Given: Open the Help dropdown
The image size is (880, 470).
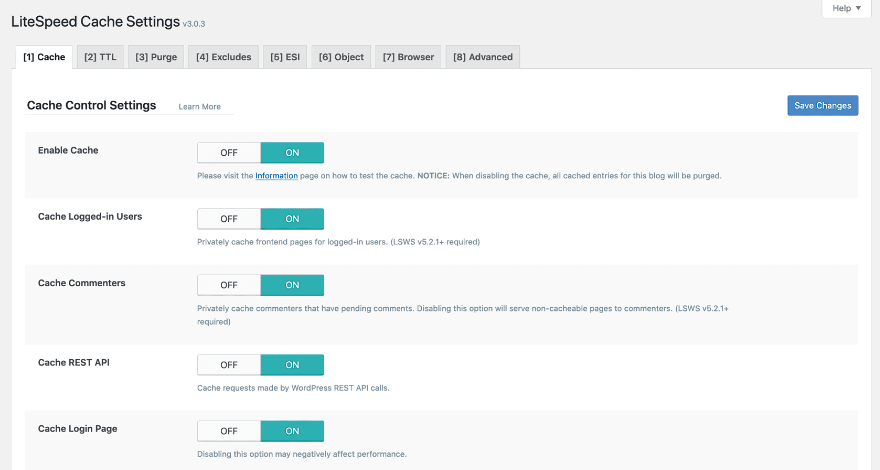Looking at the screenshot, I should (x=846, y=8).
